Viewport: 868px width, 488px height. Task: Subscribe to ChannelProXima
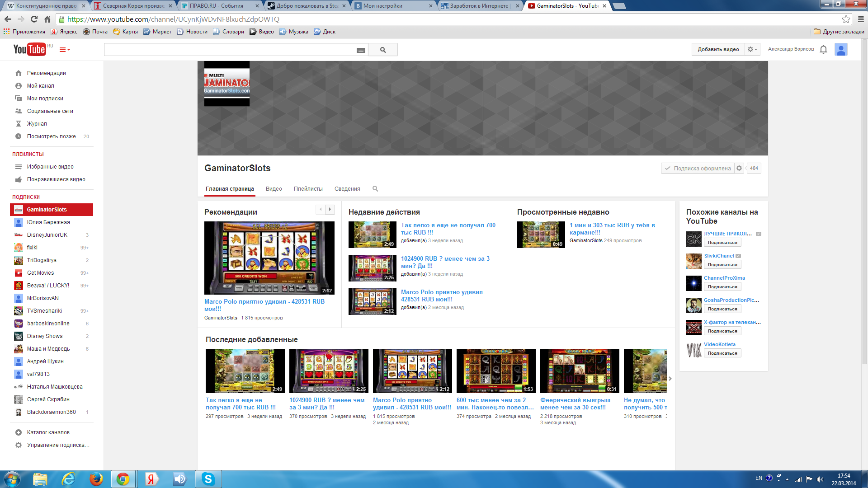pos(722,287)
